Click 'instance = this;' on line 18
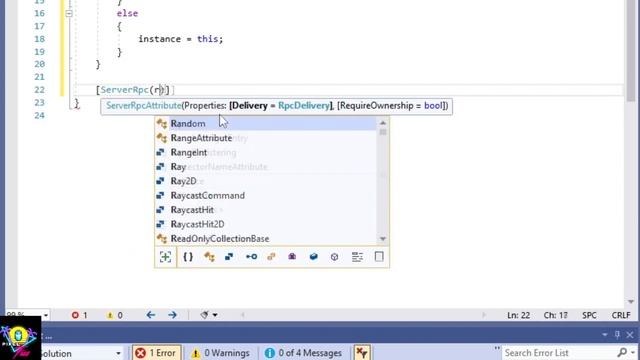The width and height of the screenshot is (640, 360). point(180,39)
